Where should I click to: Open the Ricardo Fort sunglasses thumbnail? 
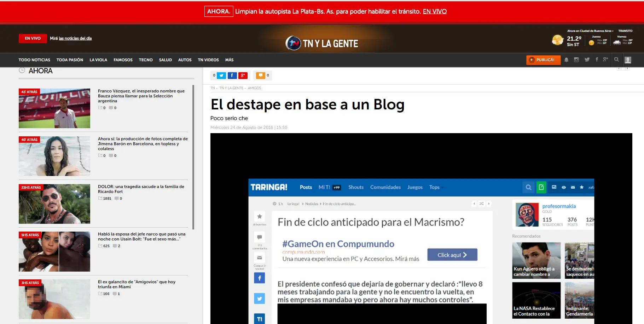click(x=54, y=204)
